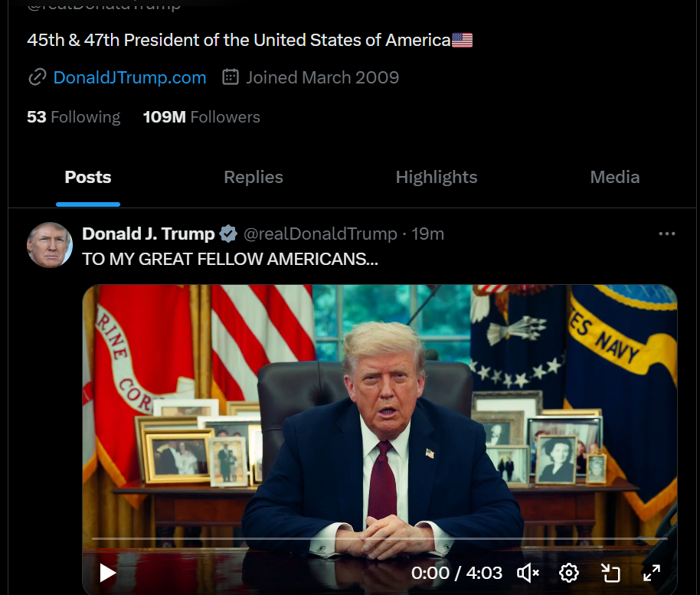Click the @realDonaldTrump handle in post

click(320, 234)
